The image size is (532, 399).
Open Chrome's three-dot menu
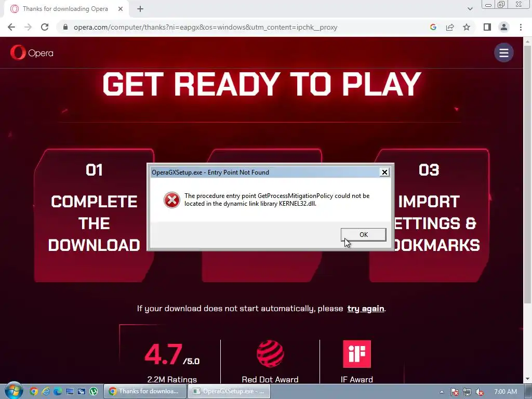[521, 27]
